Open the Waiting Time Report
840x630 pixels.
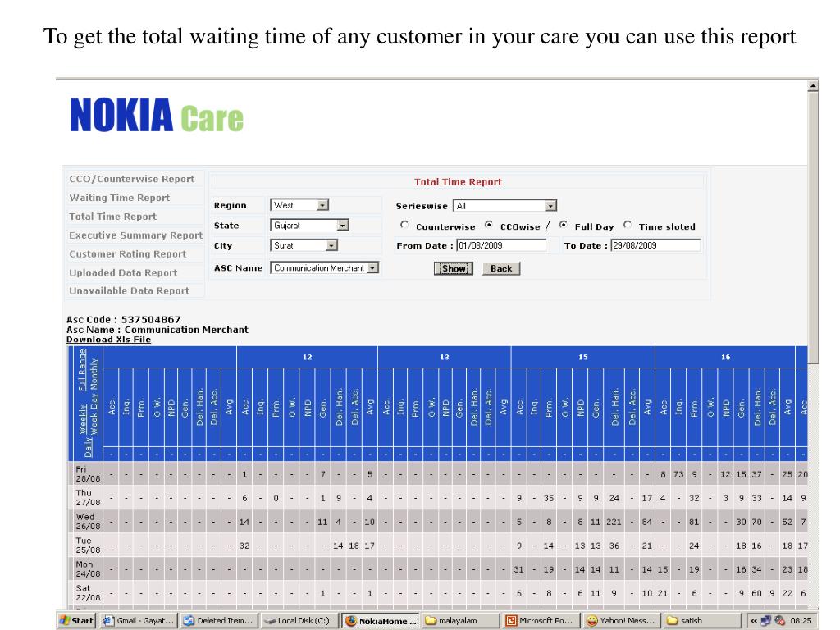tap(120, 198)
